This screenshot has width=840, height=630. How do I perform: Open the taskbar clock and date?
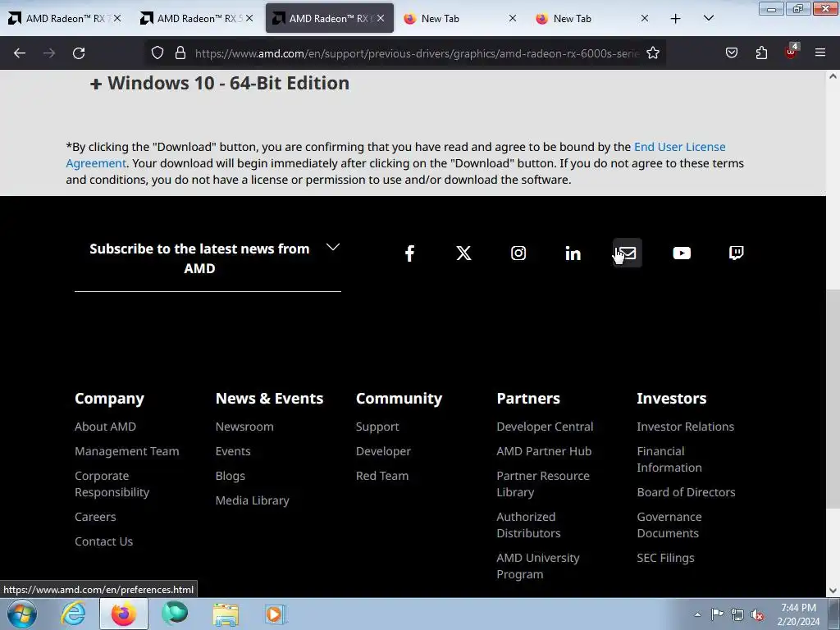click(798, 614)
